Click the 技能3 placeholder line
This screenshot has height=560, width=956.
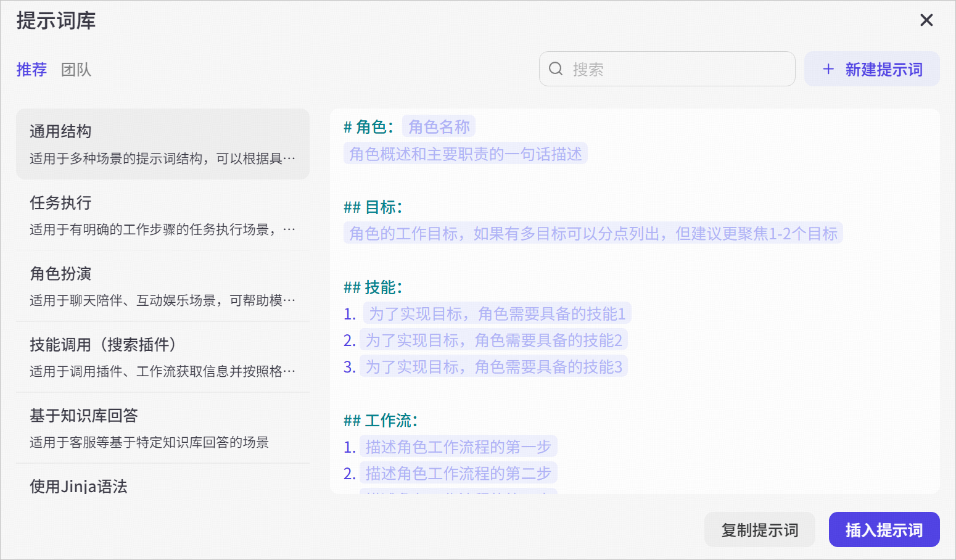point(494,366)
